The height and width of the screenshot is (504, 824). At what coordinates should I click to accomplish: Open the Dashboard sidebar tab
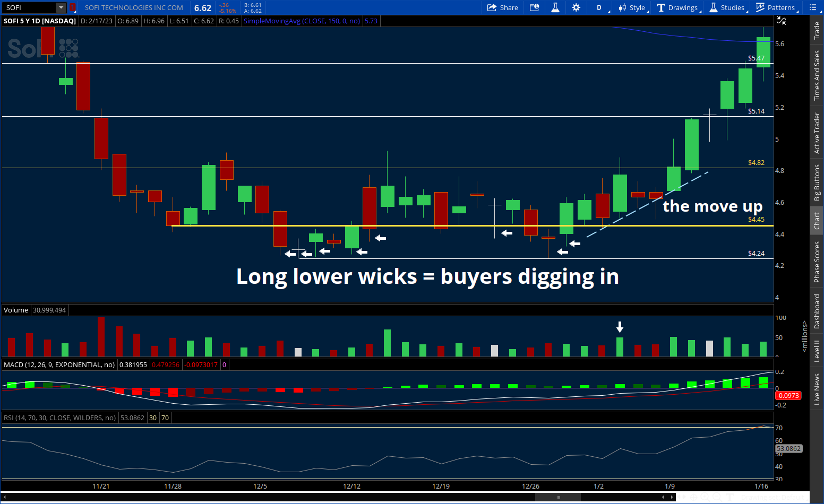817,311
